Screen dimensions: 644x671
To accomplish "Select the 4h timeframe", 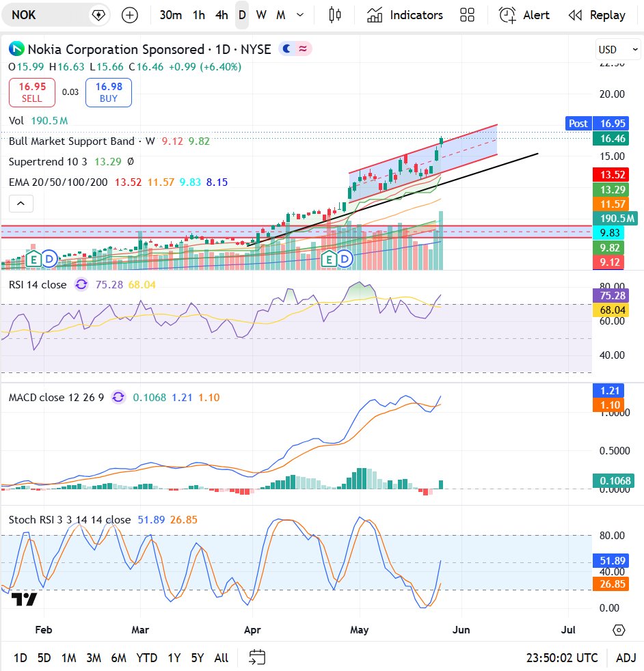I will [222, 16].
